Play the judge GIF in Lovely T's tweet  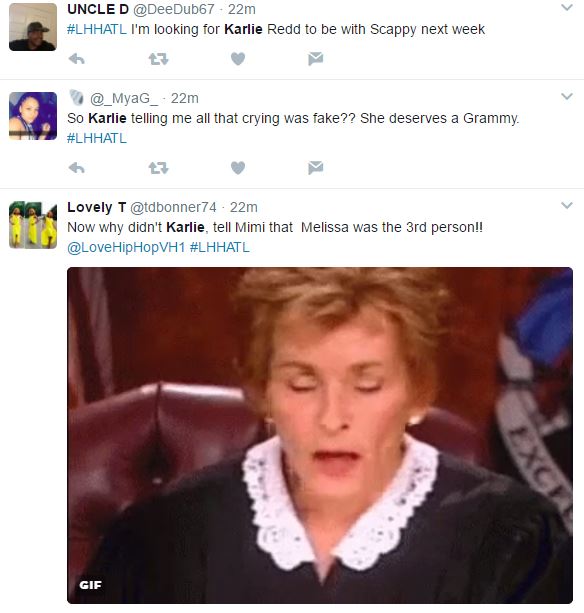(320, 435)
